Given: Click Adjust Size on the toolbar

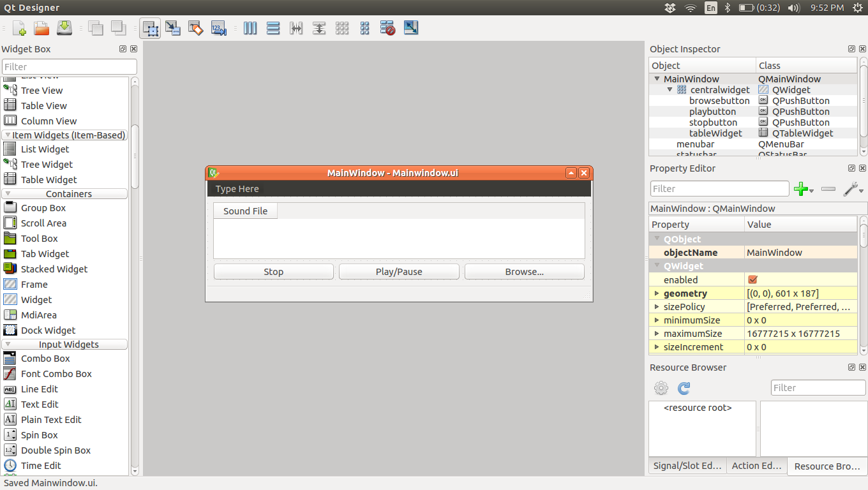Looking at the screenshot, I should 410,28.
